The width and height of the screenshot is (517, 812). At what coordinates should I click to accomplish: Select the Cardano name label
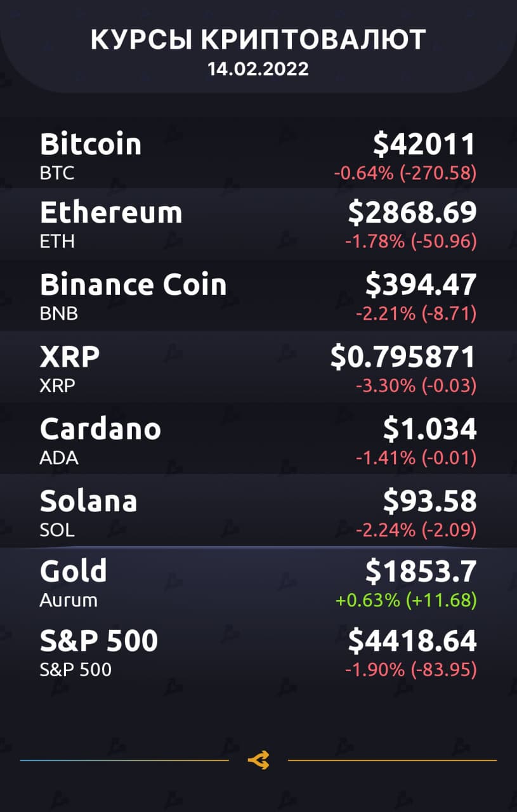(x=100, y=429)
